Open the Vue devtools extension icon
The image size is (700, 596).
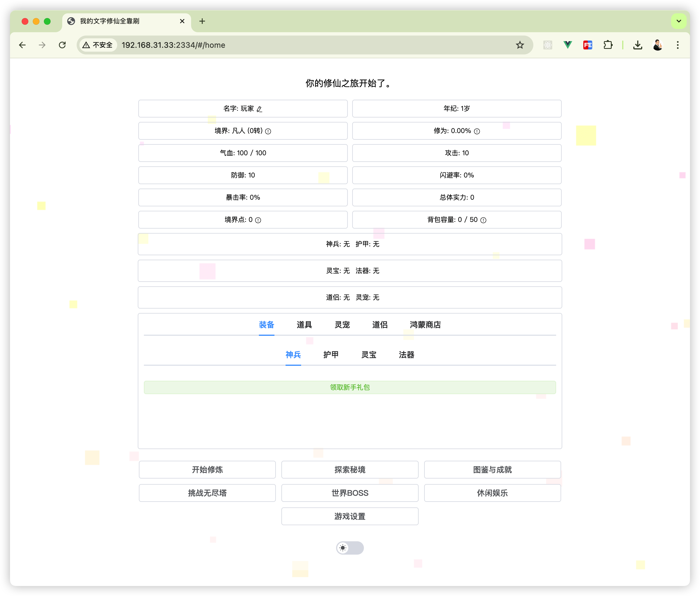[567, 45]
